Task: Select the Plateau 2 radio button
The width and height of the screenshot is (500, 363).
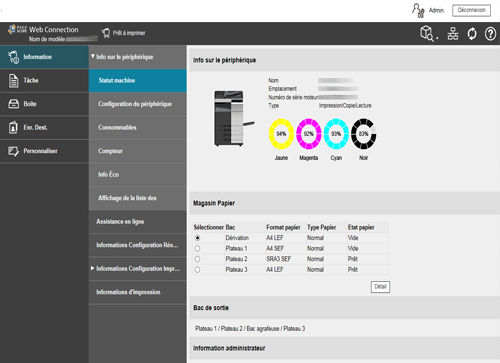Action: click(x=197, y=259)
